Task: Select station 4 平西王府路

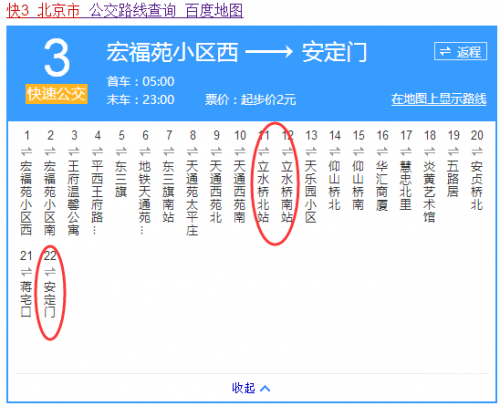Action: point(97,197)
